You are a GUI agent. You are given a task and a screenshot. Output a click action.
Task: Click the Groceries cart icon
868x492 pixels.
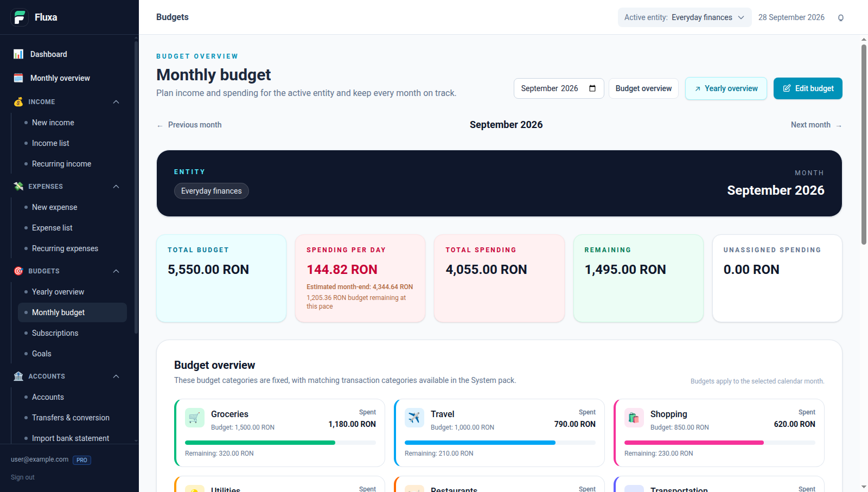(195, 418)
